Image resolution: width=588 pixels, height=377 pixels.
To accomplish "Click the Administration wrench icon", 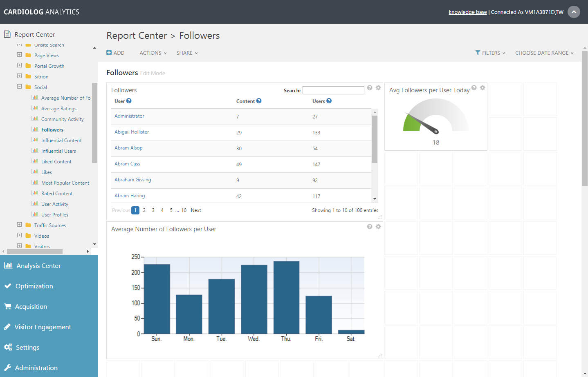I will coord(8,368).
